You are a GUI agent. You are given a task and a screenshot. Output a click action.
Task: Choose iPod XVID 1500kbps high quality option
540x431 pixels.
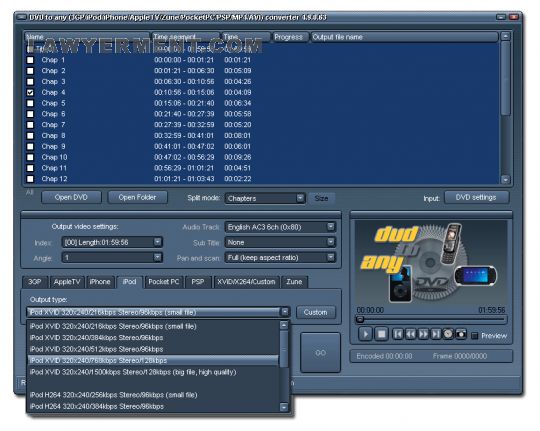pos(153,372)
